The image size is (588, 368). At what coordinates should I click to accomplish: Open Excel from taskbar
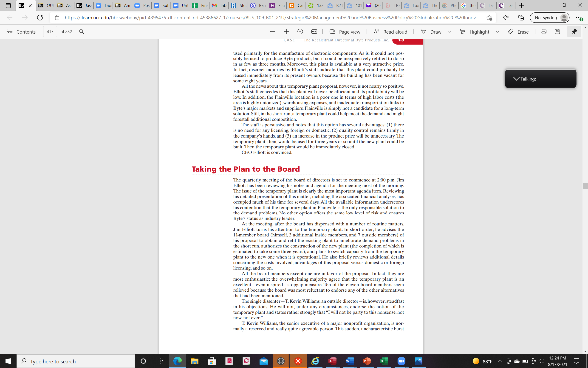coord(384,361)
